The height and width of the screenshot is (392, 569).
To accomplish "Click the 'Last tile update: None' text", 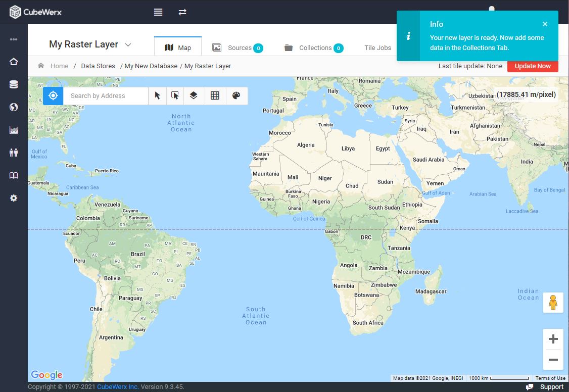I will click(x=470, y=66).
